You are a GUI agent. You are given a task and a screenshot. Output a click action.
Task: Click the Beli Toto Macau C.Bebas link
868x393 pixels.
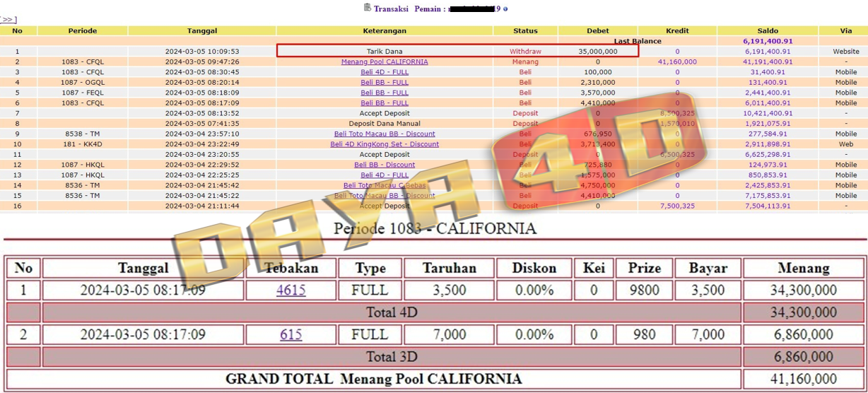tap(385, 185)
